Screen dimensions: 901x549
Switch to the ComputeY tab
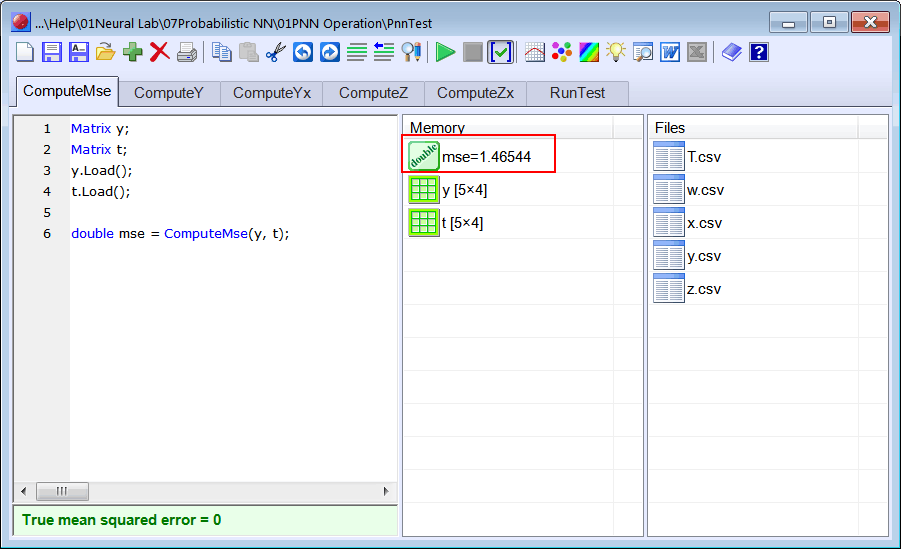tap(169, 93)
